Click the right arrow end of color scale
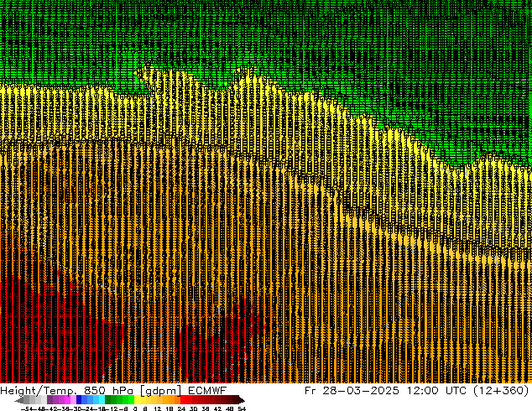The width and height of the screenshot is (532, 411). (x=242, y=400)
